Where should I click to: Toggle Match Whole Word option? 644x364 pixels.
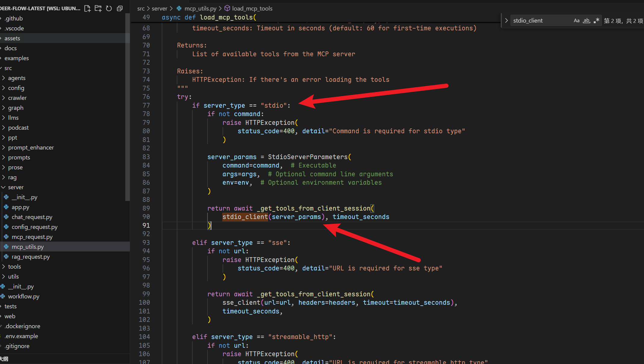(x=586, y=21)
